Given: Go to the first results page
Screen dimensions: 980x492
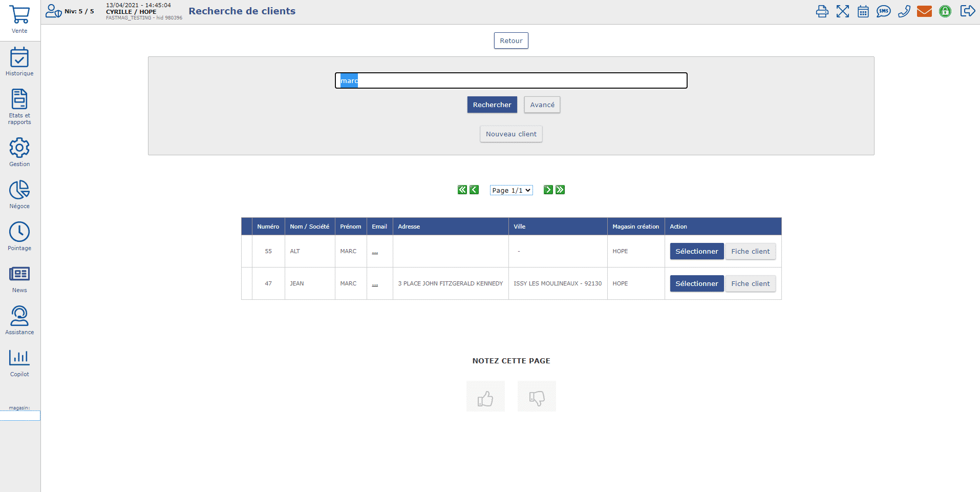Looking at the screenshot, I should [462, 190].
